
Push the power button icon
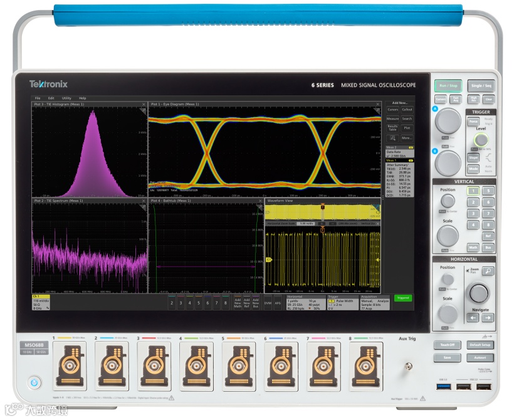coord(34,382)
